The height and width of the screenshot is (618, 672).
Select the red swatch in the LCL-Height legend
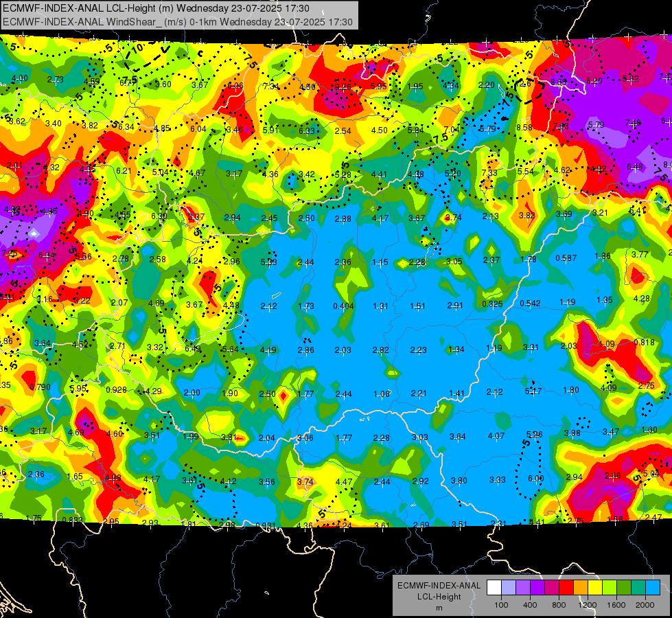[566, 588]
